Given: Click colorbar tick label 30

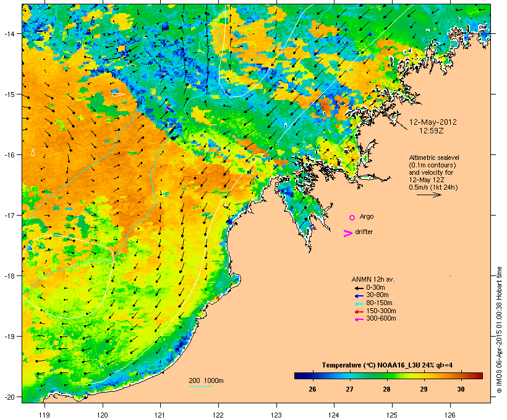Looking at the screenshot, I should [x=461, y=389].
